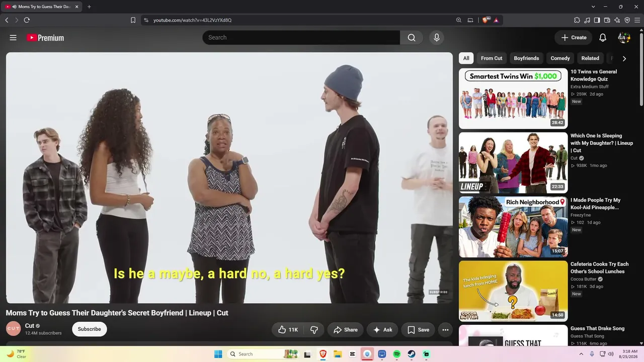Image resolution: width=644 pixels, height=362 pixels.
Task: Open Brave Shields lion icon in address bar
Action: (485, 20)
